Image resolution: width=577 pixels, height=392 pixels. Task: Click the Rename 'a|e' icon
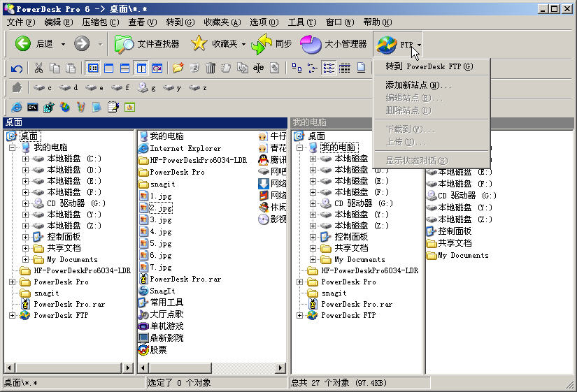pyautogui.click(x=258, y=68)
